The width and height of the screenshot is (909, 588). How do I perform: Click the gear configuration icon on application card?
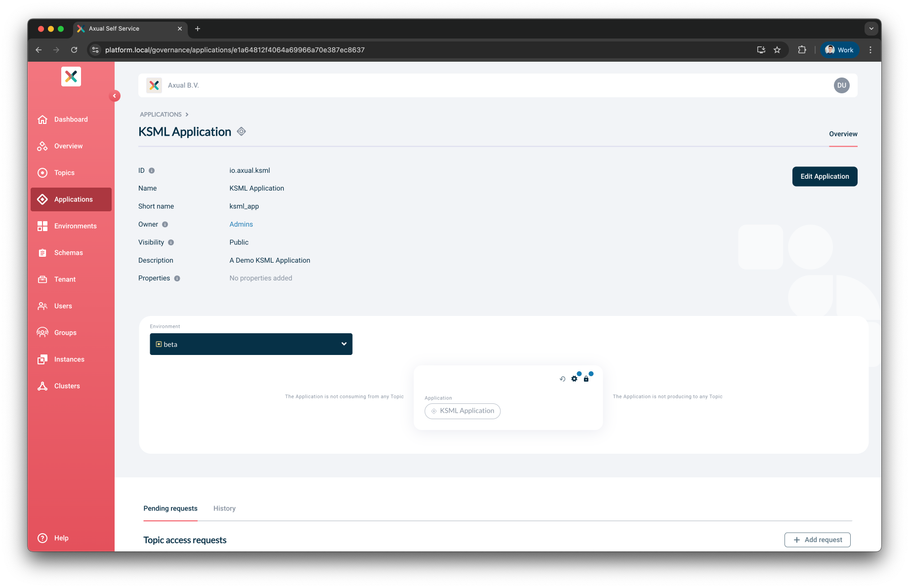[574, 379]
